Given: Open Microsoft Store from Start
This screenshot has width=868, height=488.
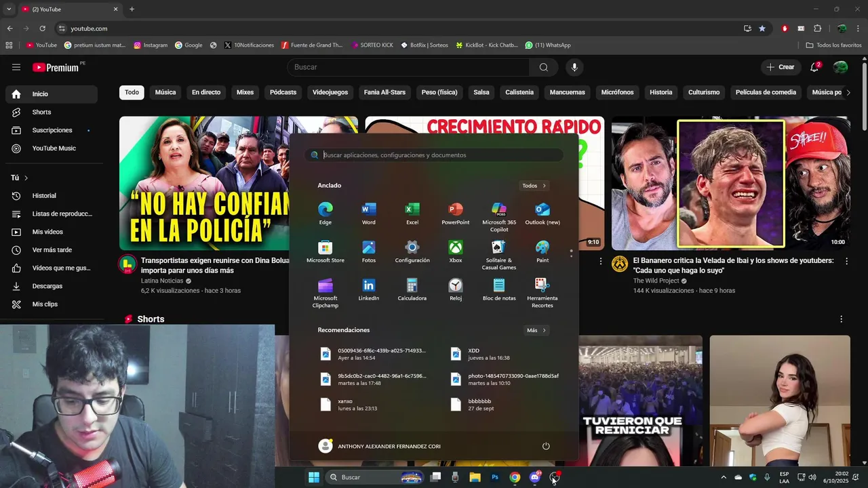Looking at the screenshot, I should 325,251.
